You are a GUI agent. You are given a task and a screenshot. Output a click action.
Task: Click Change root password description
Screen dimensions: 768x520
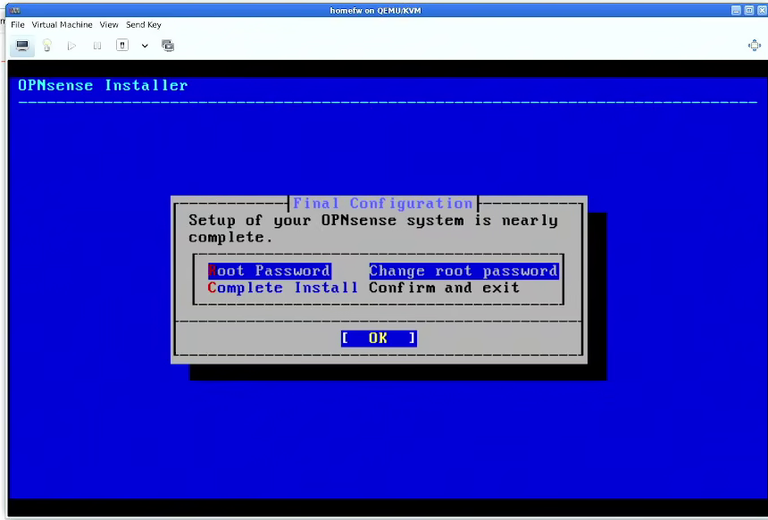[463, 271]
